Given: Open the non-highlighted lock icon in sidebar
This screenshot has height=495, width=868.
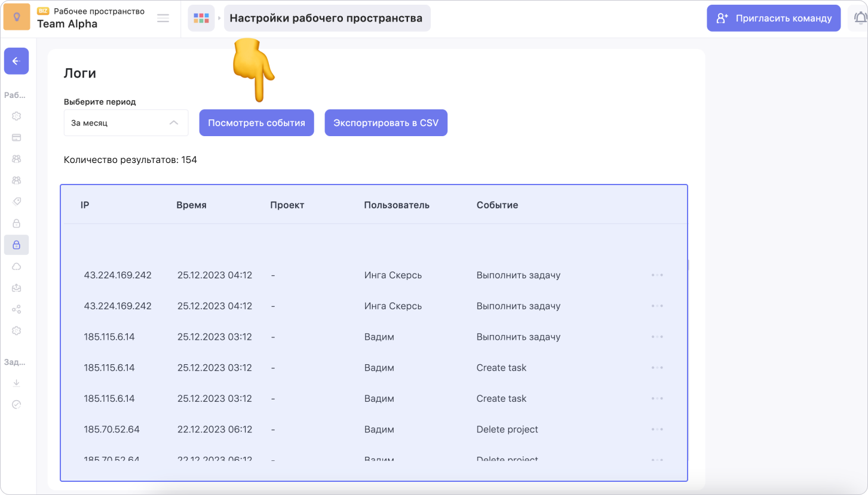Looking at the screenshot, I should 17,223.
